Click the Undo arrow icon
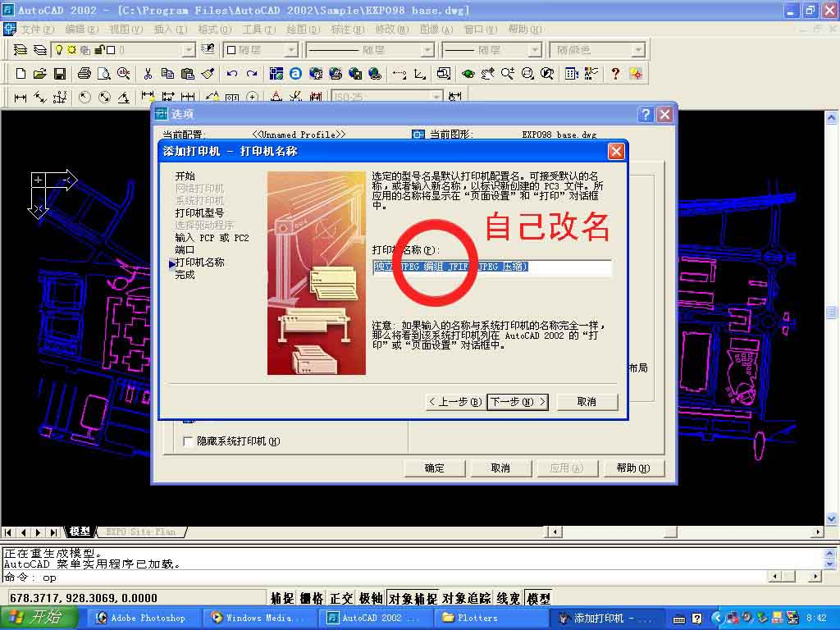Viewport: 840px width, 630px height. [232, 73]
